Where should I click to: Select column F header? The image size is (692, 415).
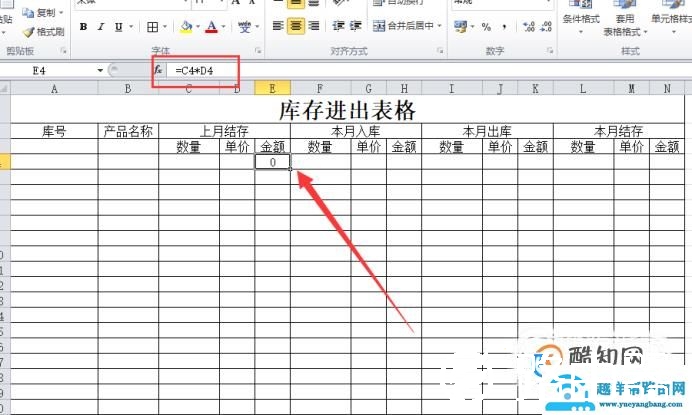320,89
